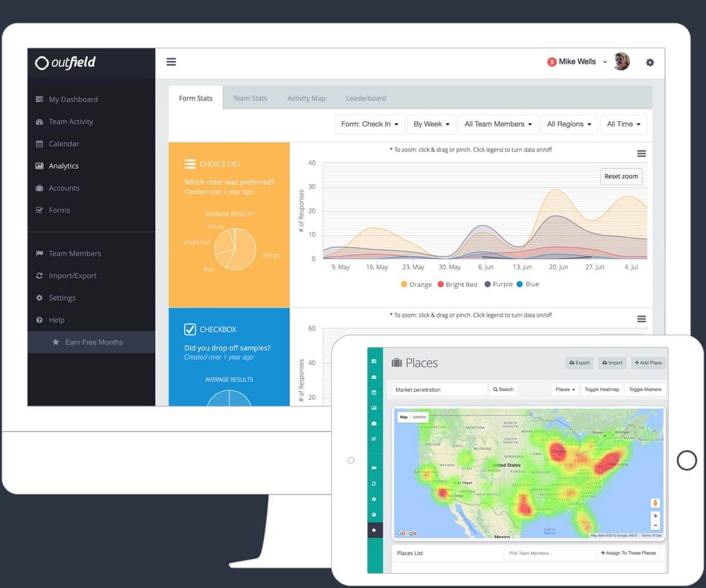The width and height of the screenshot is (706, 588).
Task: Click the Search button next to Market penetration
Action: 504,389
